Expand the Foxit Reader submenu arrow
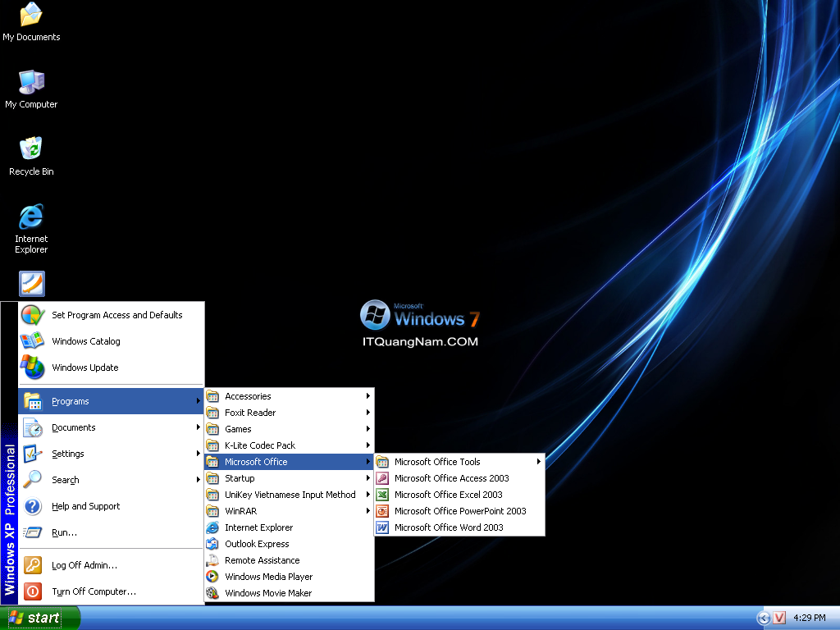840x630 pixels. [x=368, y=413]
